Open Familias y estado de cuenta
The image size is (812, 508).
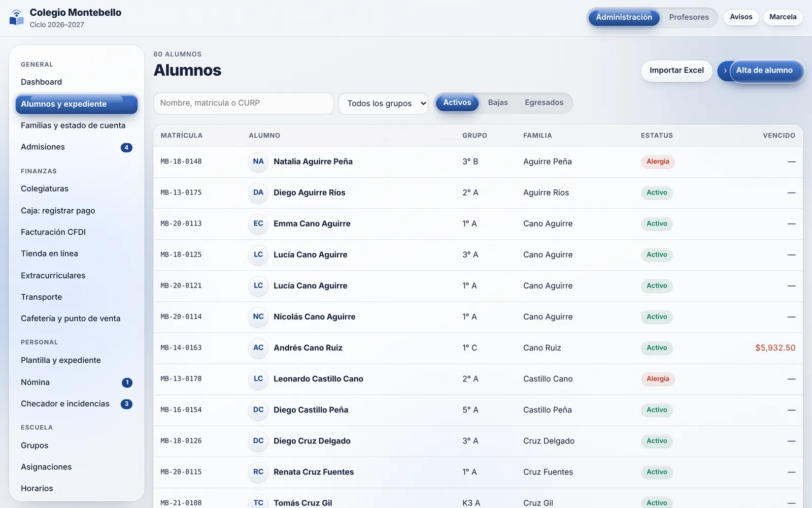tap(77, 125)
